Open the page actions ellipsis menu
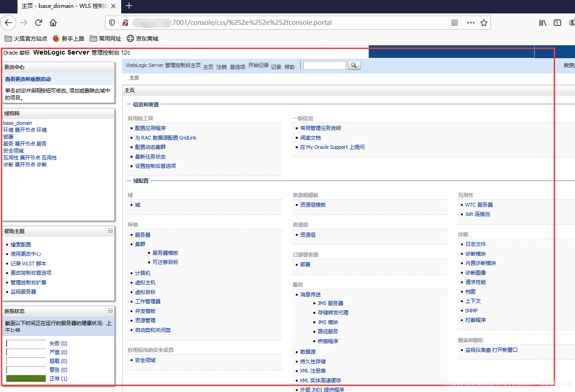575x392 pixels. [x=470, y=23]
